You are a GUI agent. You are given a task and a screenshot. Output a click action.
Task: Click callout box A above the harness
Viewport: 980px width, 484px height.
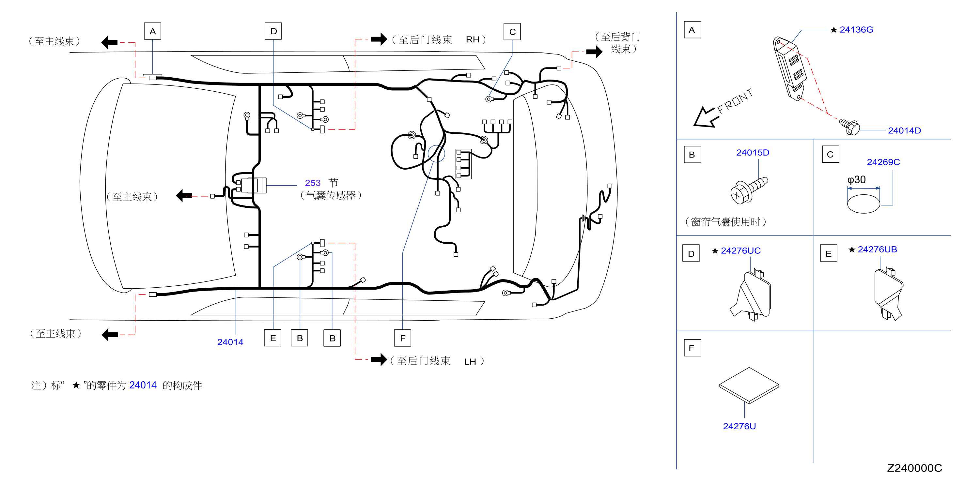click(x=152, y=31)
